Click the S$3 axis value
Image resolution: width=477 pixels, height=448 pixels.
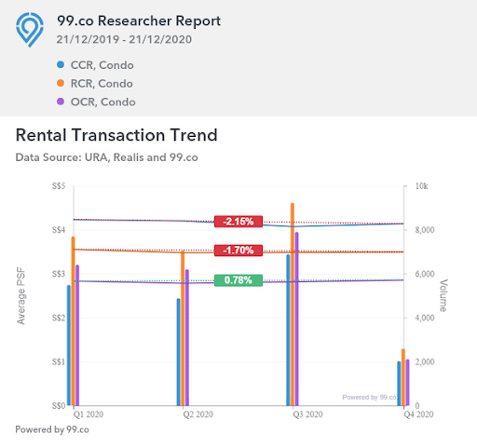point(59,274)
